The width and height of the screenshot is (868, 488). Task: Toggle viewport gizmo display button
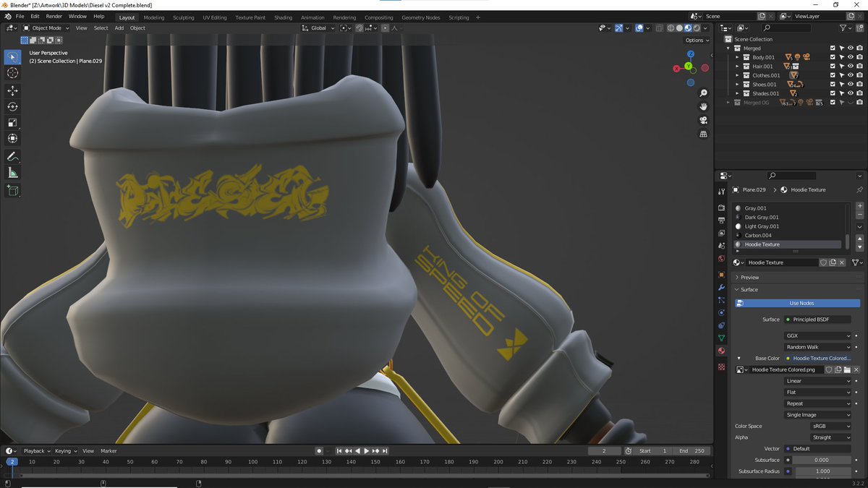pyautogui.click(x=618, y=28)
